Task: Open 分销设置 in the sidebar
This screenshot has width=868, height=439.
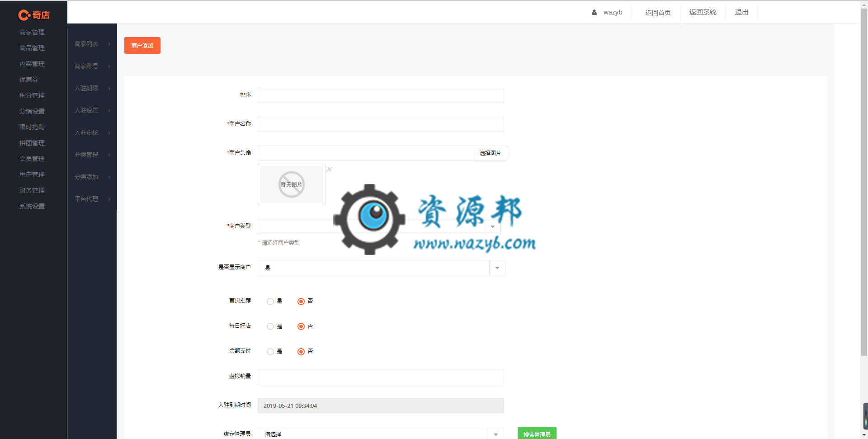Action: (x=32, y=111)
